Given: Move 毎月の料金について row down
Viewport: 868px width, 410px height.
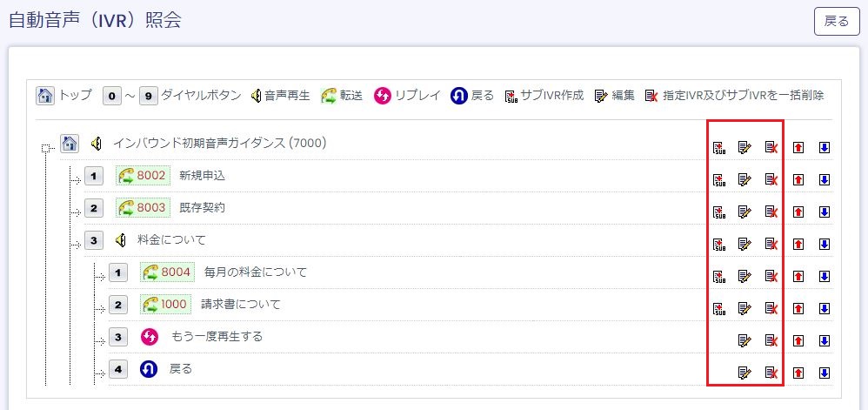Looking at the screenshot, I should pos(825,276).
